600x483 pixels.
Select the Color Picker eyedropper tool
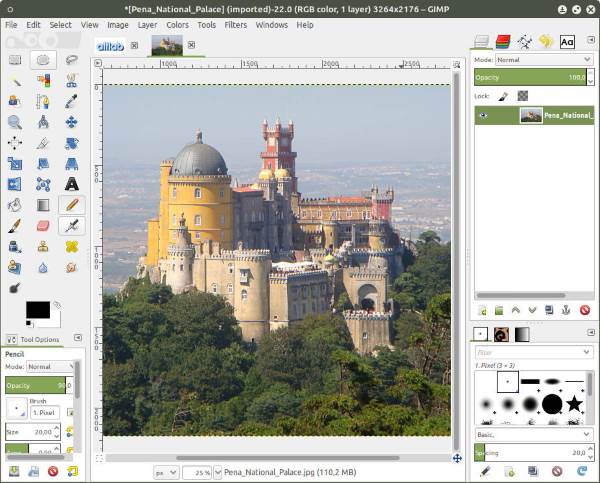72,101
